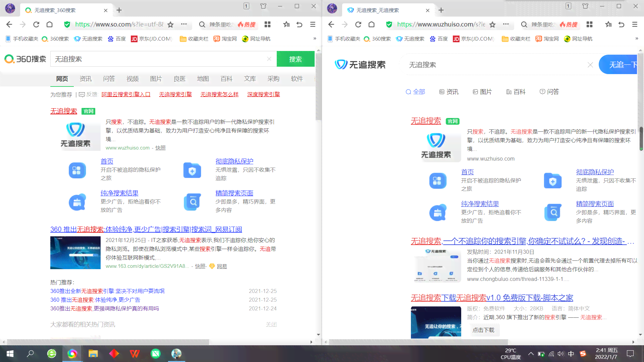Screen dimensions: 644x362
Task: Open new tab in left browser window
Action: tap(119, 10)
